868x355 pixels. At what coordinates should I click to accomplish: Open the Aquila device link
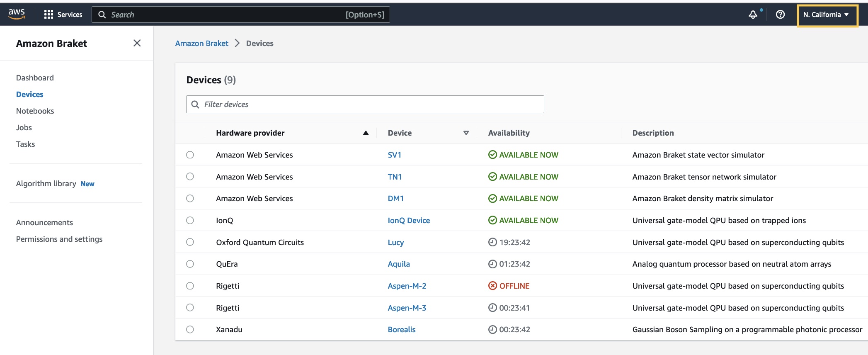point(399,264)
